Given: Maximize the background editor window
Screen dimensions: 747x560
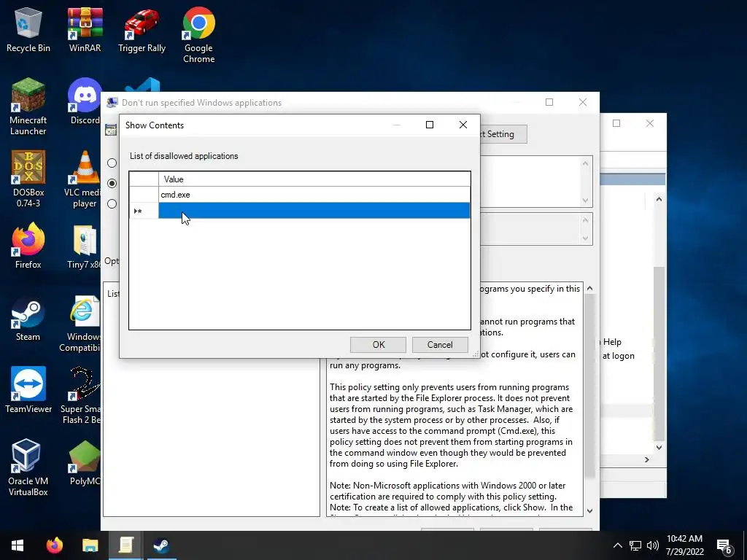Looking at the screenshot, I should point(616,123).
